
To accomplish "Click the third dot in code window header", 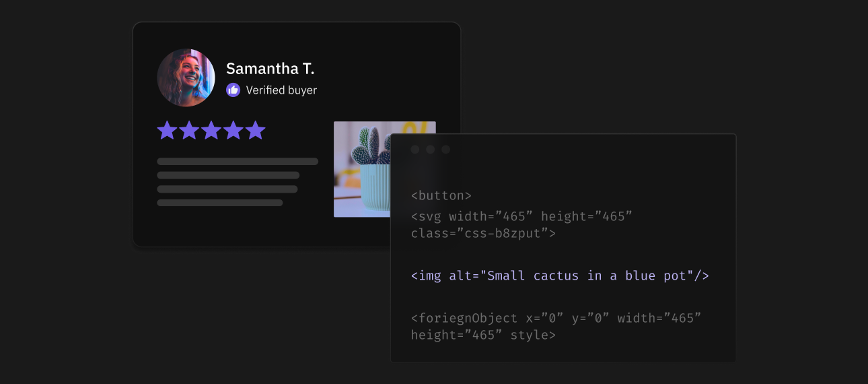I will [445, 150].
